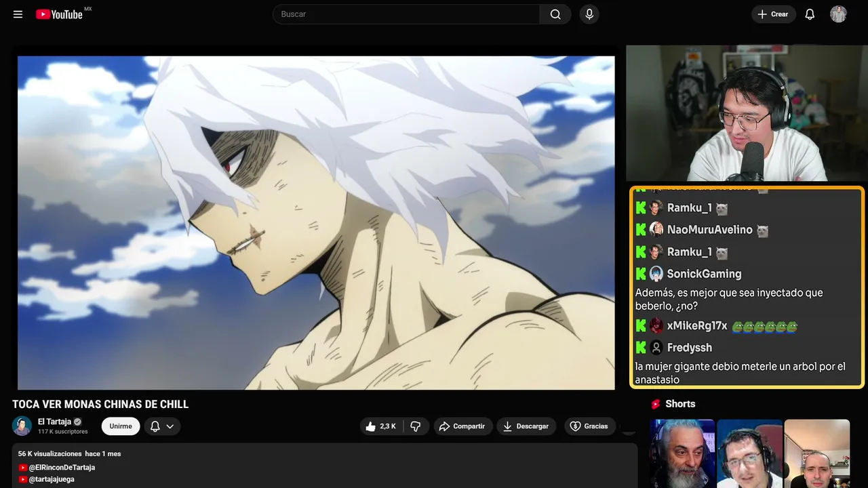Click xMikeRg17x's chat avatar
The height and width of the screenshot is (488, 868).
pyautogui.click(x=656, y=326)
